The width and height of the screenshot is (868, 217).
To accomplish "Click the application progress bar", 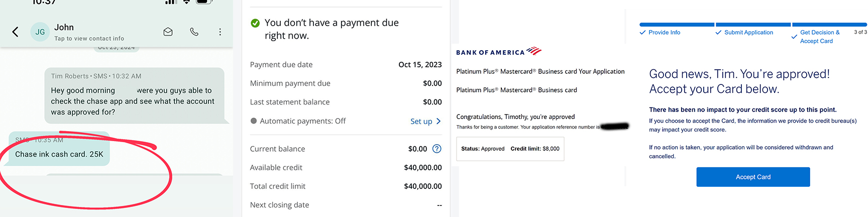I will coord(752,24).
